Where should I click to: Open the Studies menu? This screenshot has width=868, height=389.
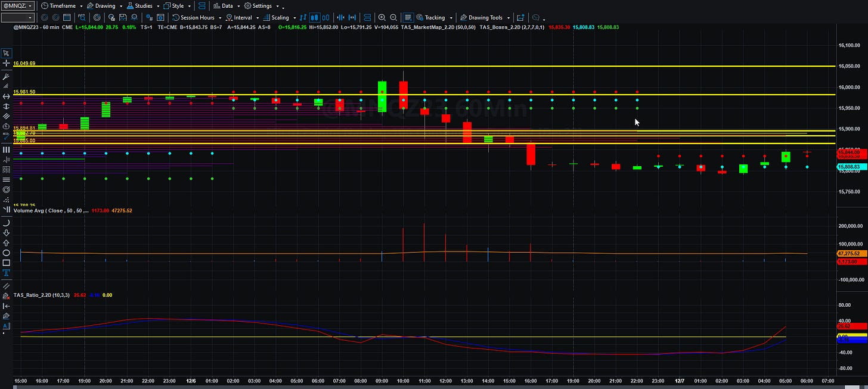click(139, 5)
